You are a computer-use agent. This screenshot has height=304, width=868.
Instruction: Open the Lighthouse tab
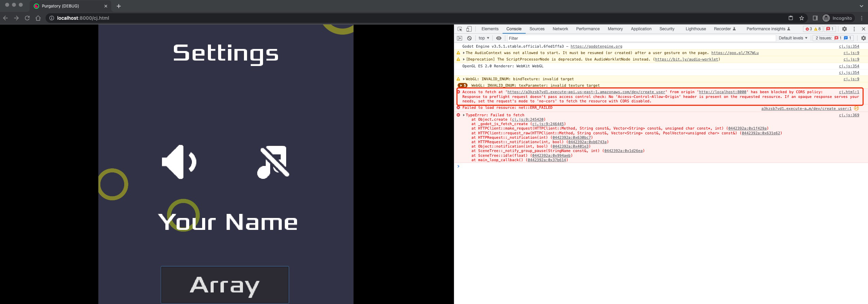[x=695, y=29]
